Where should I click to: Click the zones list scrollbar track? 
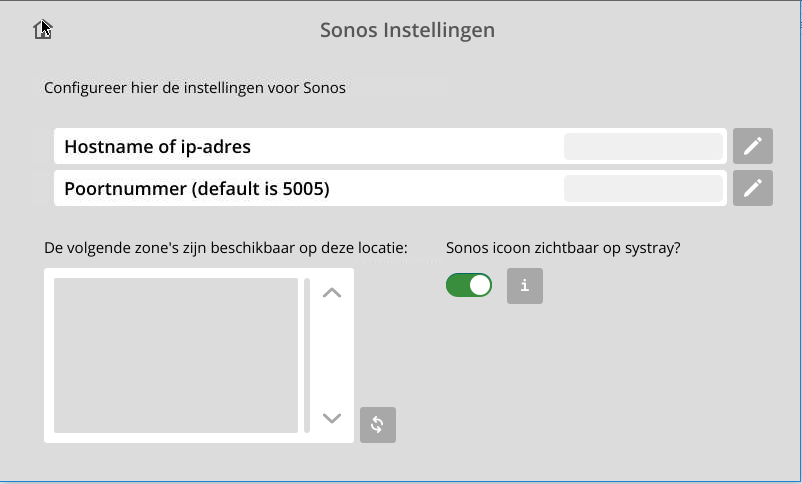coord(307,356)
